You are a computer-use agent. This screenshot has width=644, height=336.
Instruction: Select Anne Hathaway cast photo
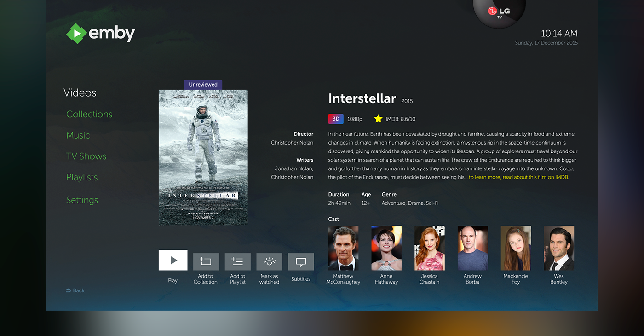tap(386, 248)
